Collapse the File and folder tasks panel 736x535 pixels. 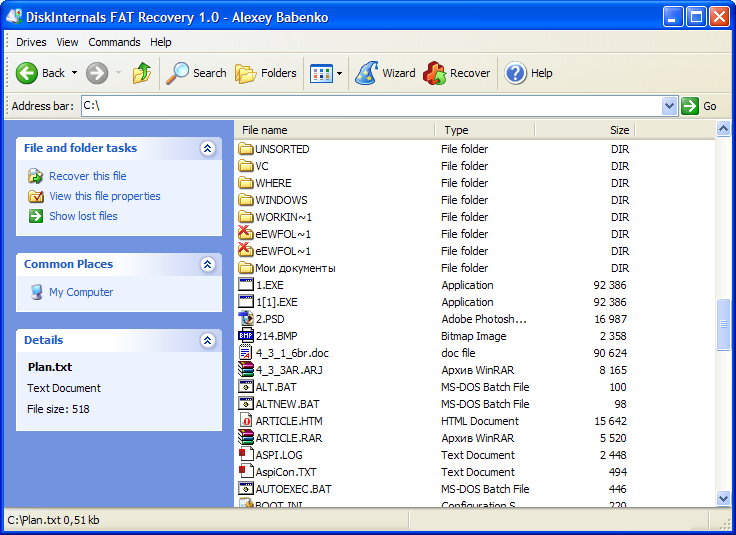click(x=207, y=148)
